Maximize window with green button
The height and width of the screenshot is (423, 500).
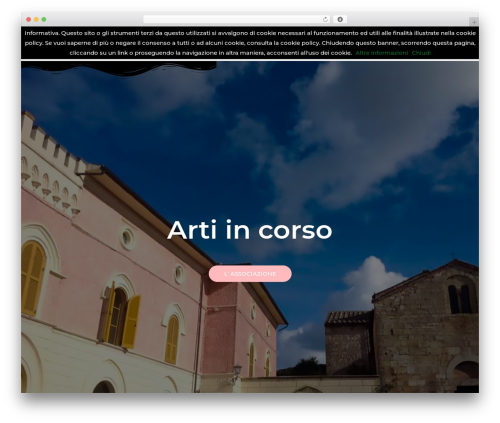pyautogui.click(x=44, y=19)
